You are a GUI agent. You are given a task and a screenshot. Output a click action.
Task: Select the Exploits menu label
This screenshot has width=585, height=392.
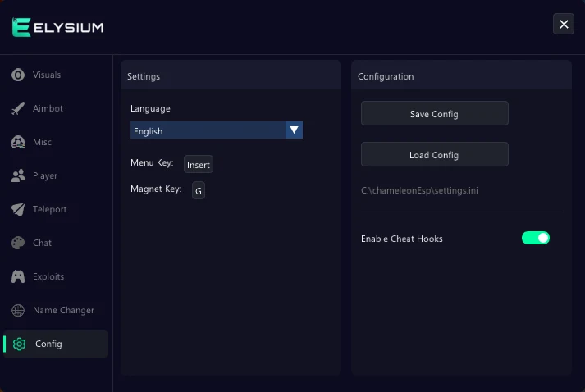point(48,276)
